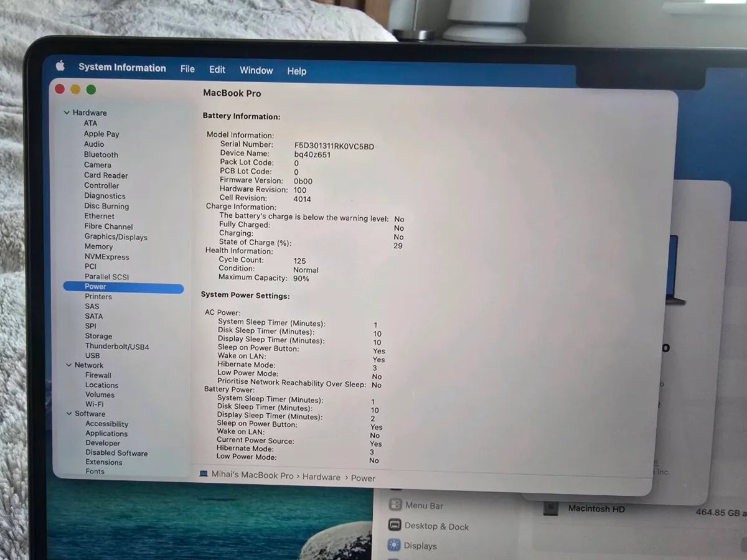The width and height of the screenshot is (747, 560).
Task: Click the laptop icon in path bar
Action: (x=203, y=475)
